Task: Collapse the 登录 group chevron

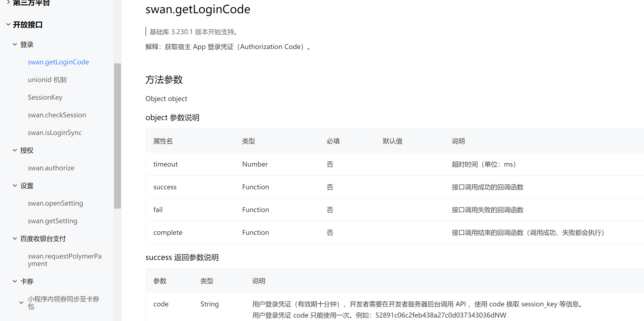Action: click(15, 44)
